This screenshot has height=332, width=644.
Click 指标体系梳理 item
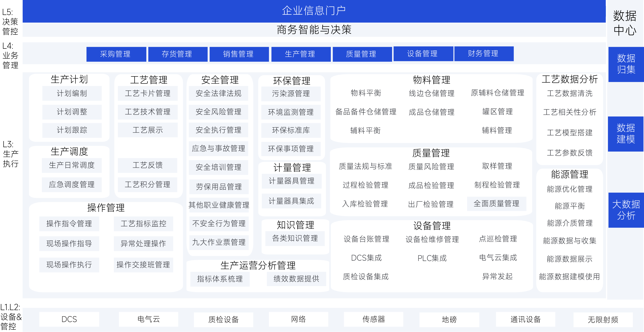(x=220, y=279)
